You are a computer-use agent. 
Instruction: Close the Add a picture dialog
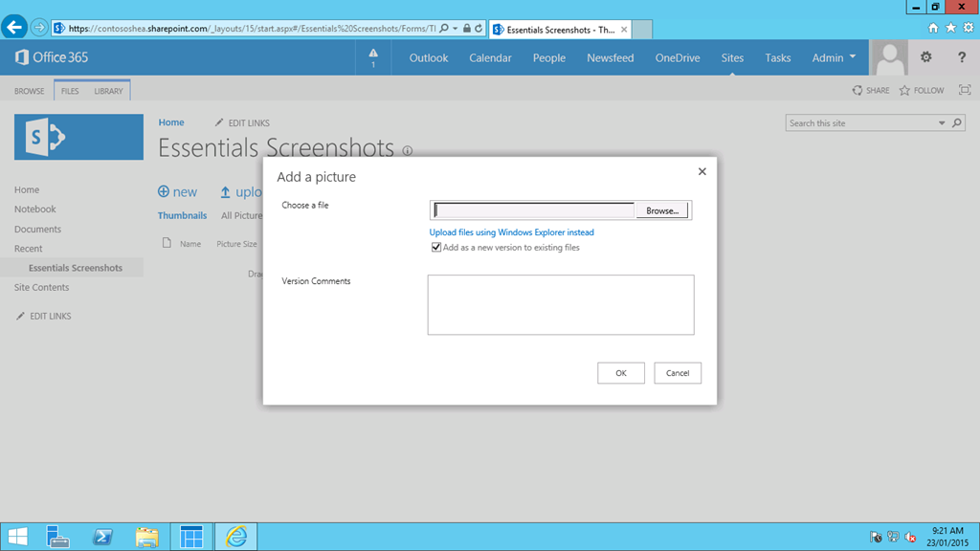pyautogui.click(x=702, y=172)
